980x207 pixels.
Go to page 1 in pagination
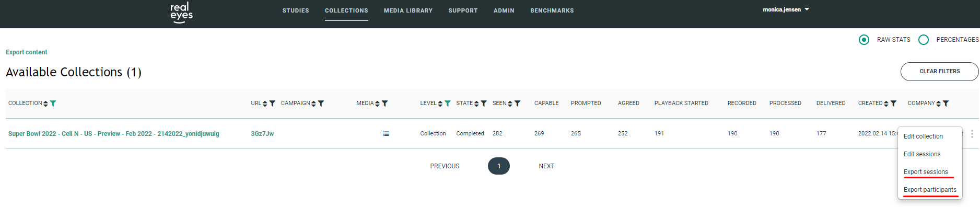pos(498,166)
